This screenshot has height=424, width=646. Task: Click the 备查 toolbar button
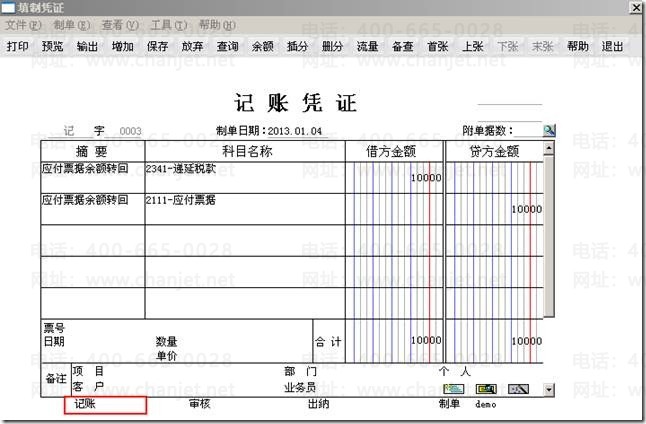point(403,46)
